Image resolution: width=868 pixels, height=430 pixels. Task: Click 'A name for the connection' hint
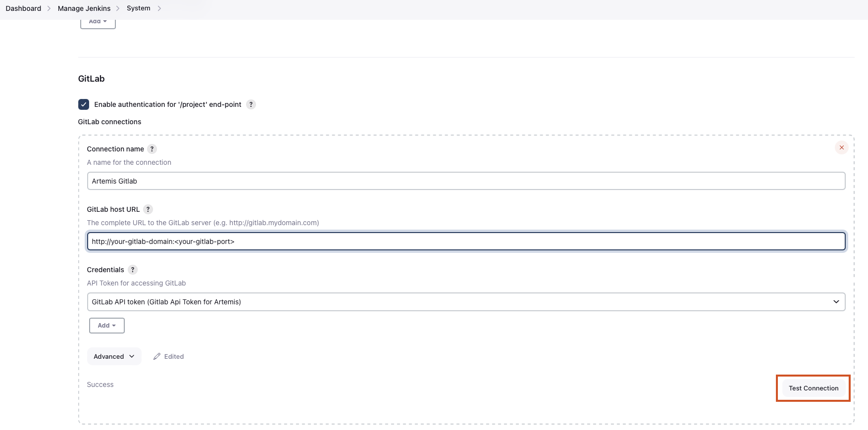pyautogui.click(x=129, y=162)
